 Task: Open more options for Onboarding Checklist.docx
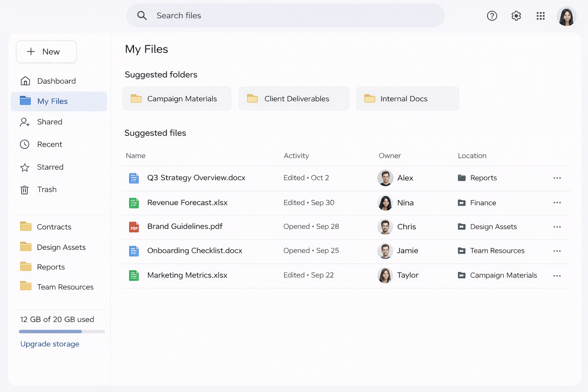point(557,251)
